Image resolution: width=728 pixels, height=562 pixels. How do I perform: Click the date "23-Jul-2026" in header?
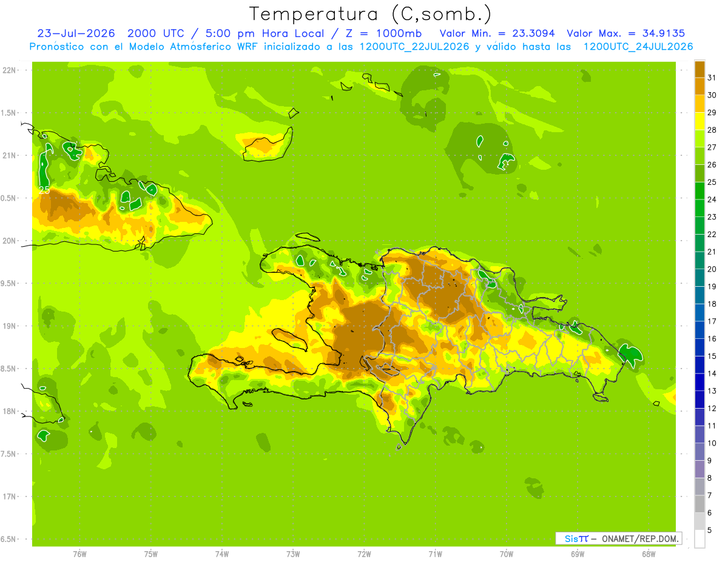[x=76, y=33]
